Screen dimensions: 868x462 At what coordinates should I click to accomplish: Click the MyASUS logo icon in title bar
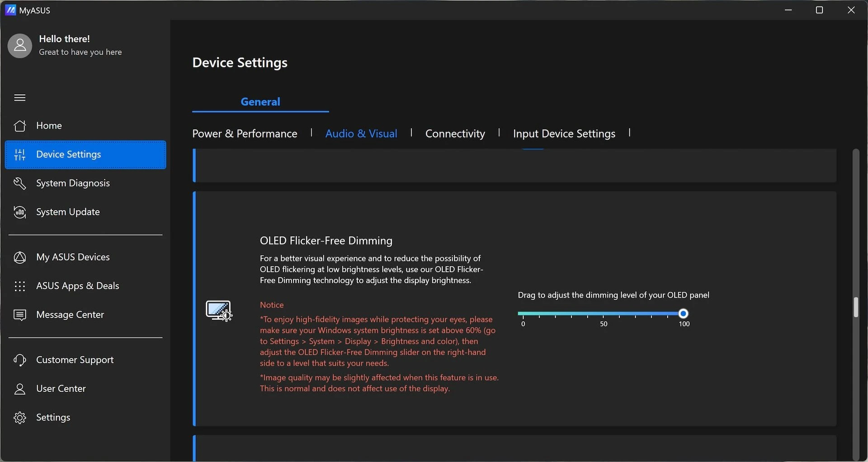(10, 10)
